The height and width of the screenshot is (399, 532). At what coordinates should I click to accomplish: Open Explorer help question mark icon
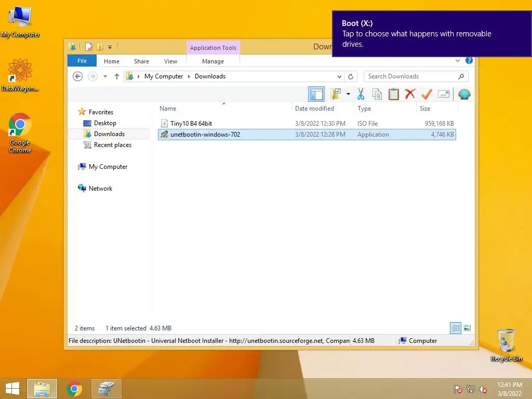click(x=469, y=60)
